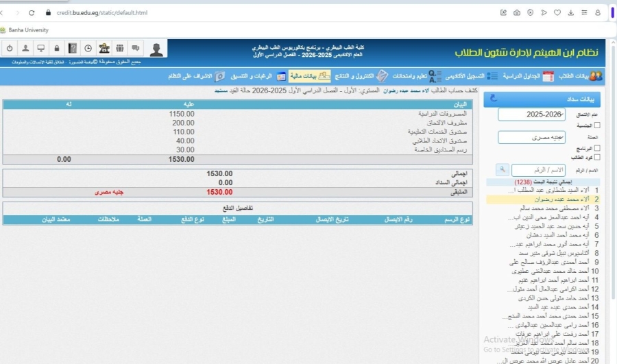
Task: Open the بيانات الطلاب student data menu
Action: [581, 76]
